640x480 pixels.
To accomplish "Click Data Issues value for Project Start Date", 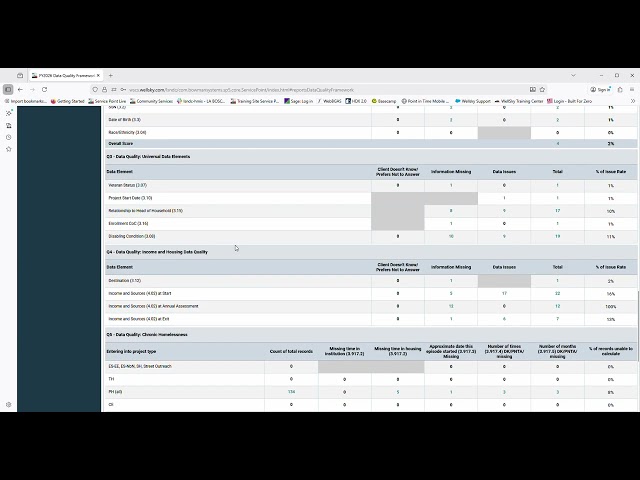I will coord(504,198).
